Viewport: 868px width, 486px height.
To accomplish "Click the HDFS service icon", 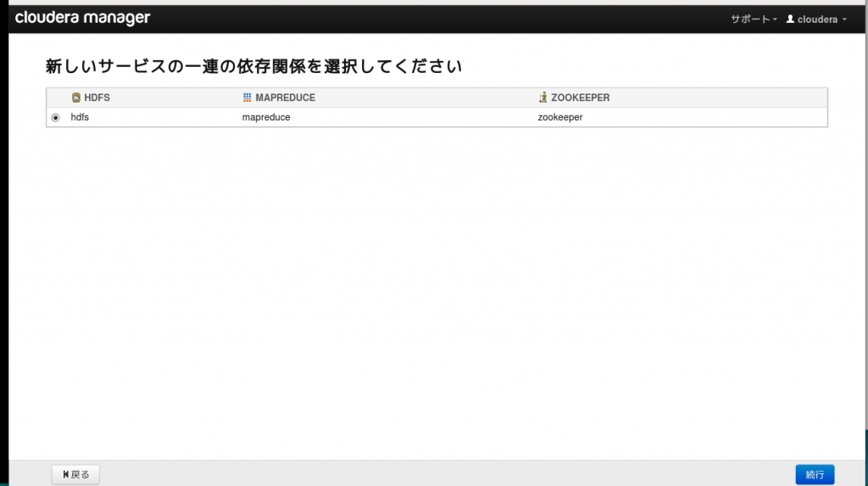I will click(75, 98).
